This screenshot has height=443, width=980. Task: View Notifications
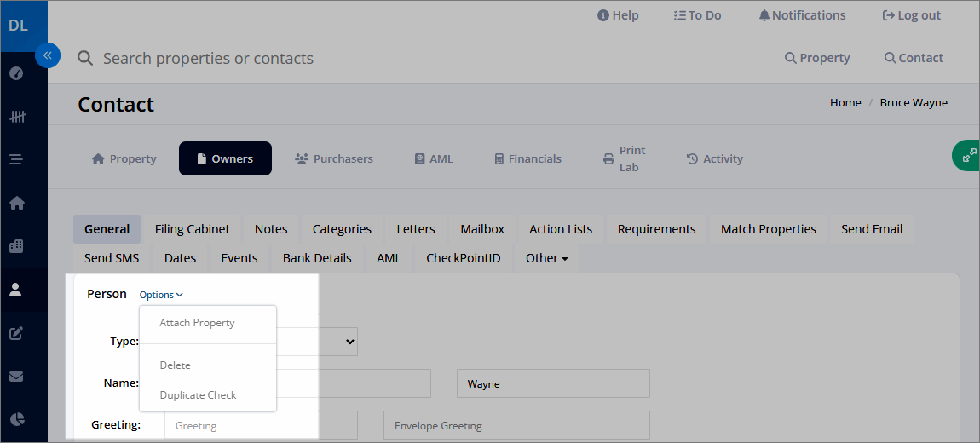[802, 15]
